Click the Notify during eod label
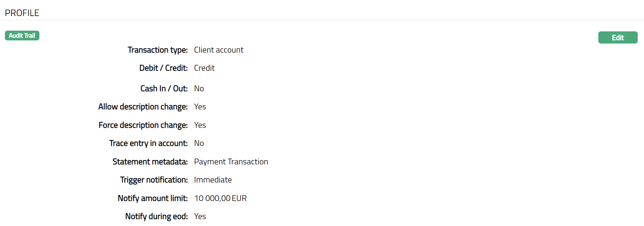The width and height of the screenshot is (644, 226). coord(156,216)
